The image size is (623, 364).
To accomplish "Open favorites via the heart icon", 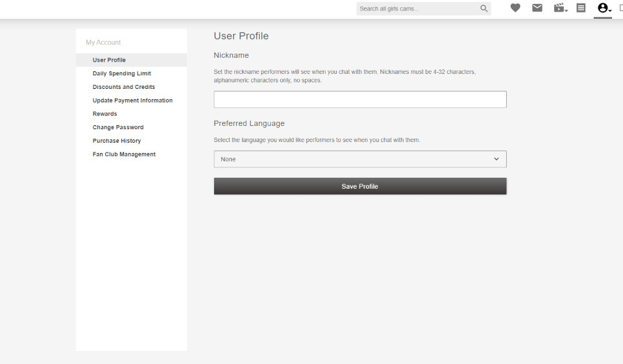I will [x=515, y=8].
